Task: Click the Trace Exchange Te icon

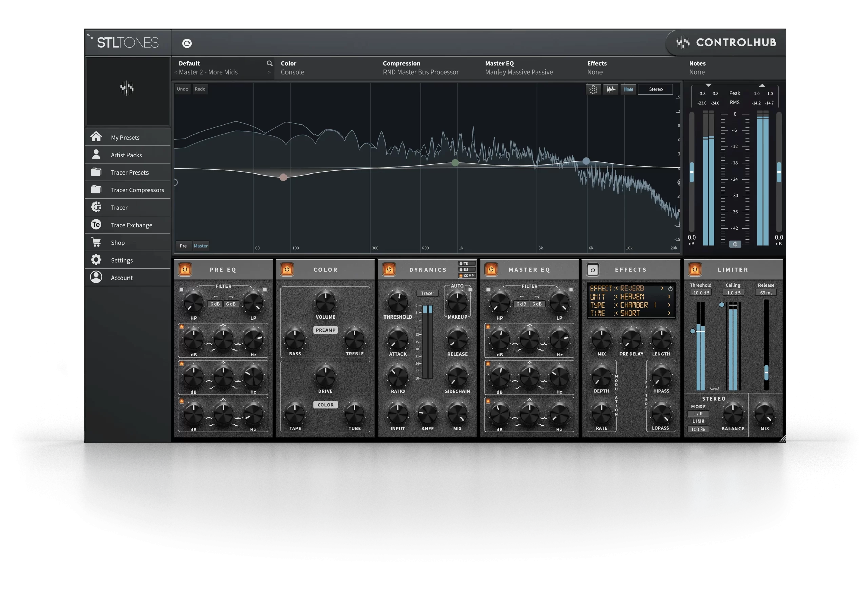Action: click(x=96, y=224)
